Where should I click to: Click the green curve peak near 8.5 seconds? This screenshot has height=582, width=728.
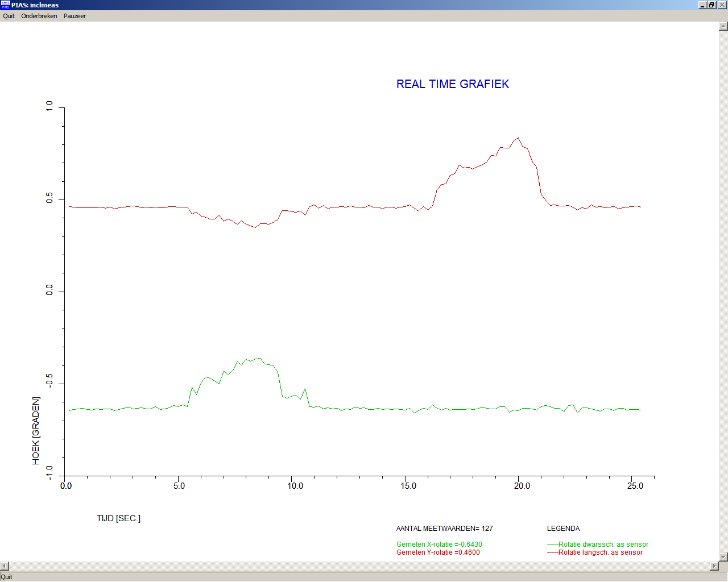tap(259, 358)
